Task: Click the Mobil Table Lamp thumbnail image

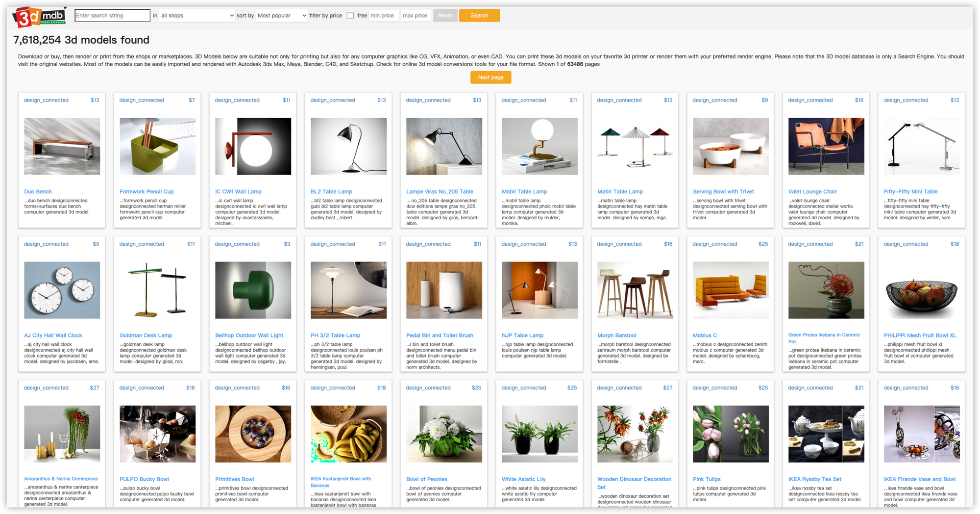Action: tap(539, 146)
